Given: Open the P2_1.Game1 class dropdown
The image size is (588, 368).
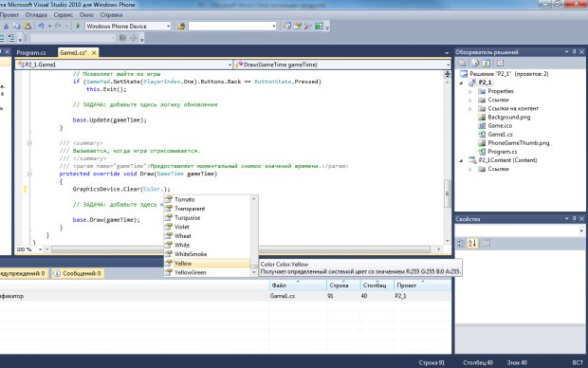Looking at the screenshot, I should click(x=230, y=64).
